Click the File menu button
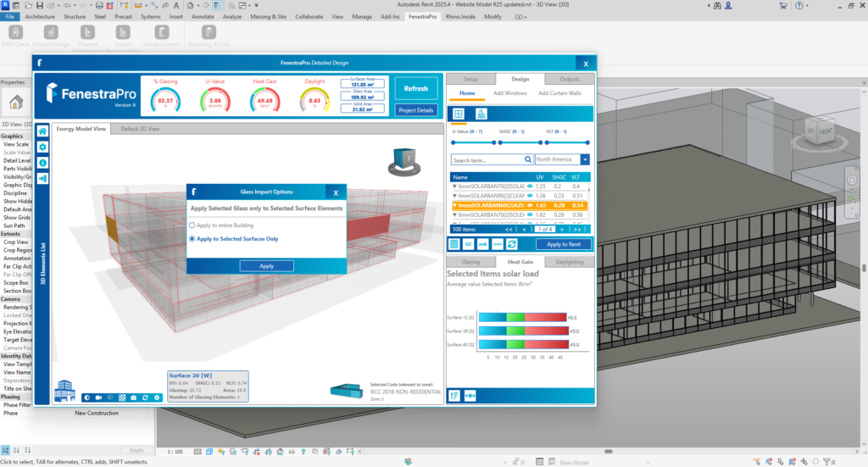This screenshot has height=467, width=868. point(10,17)
